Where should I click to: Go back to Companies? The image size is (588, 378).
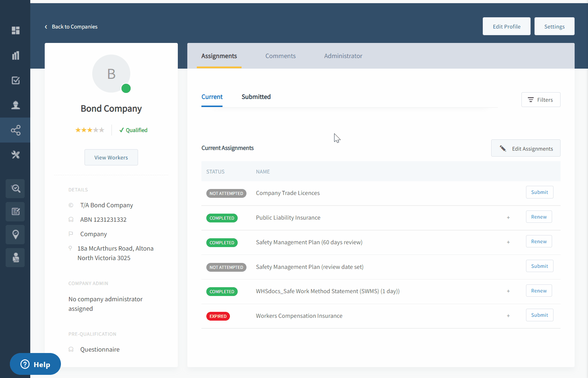[71, 27]
